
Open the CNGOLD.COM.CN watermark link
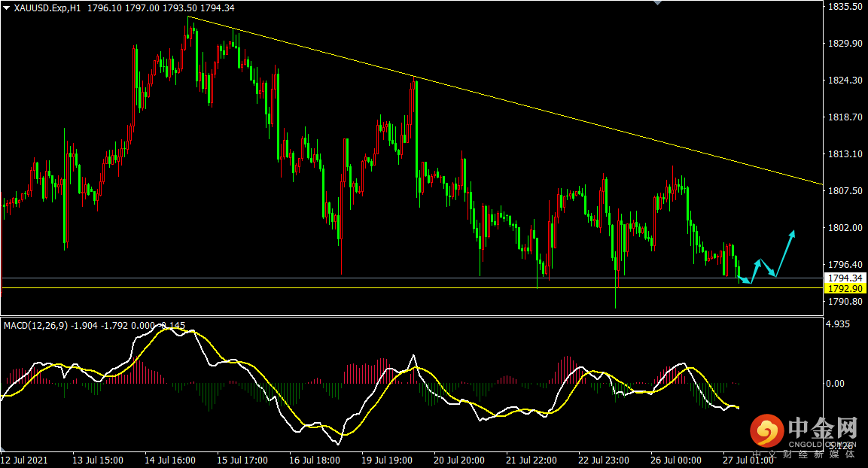(x=821, y=444)
